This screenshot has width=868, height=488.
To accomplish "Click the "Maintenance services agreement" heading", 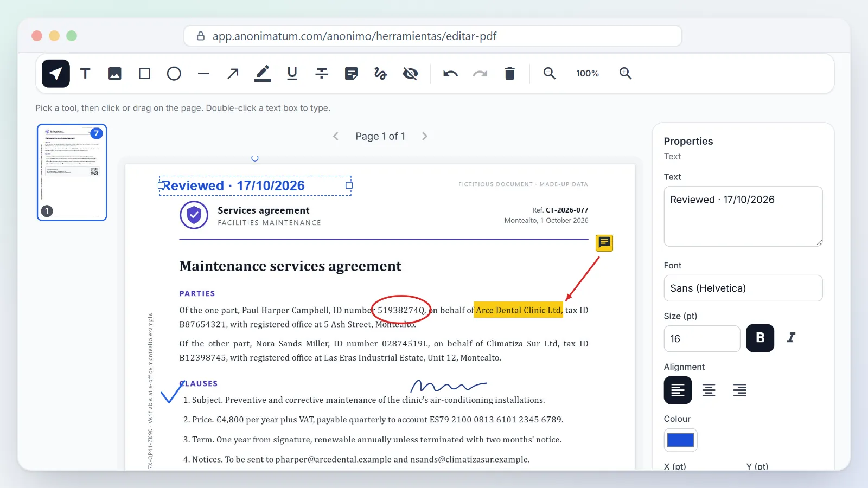I will point(290,266).
